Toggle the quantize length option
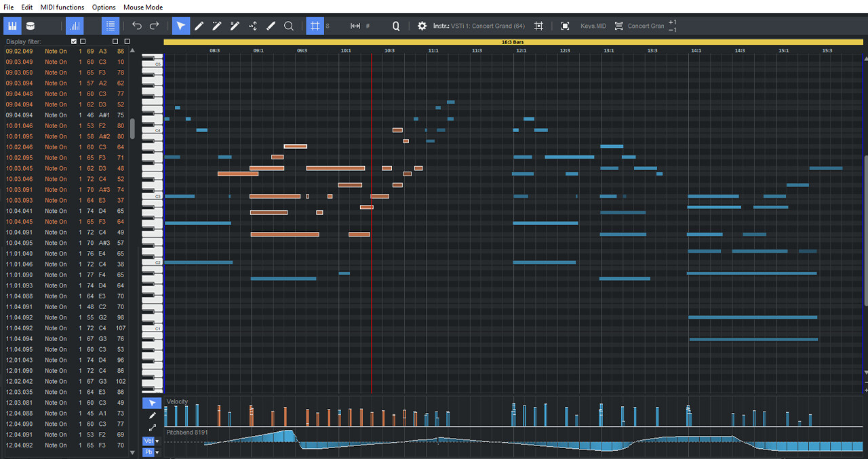868x459 pixels. [355, 26]
